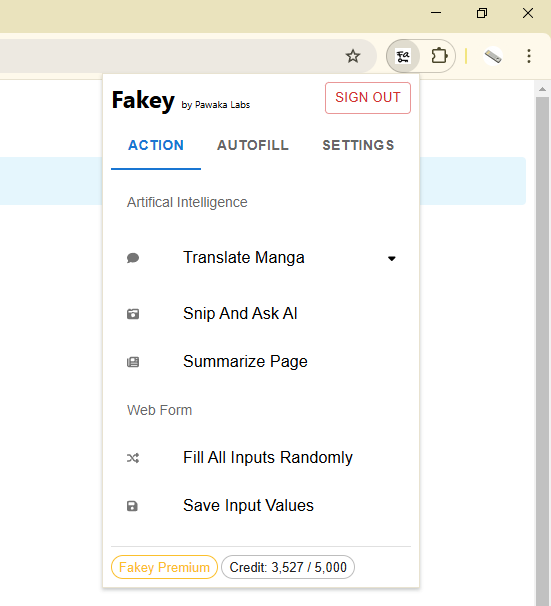Run Summarize Page action
This screenshot has width=551, height=606.
(261, 362)
